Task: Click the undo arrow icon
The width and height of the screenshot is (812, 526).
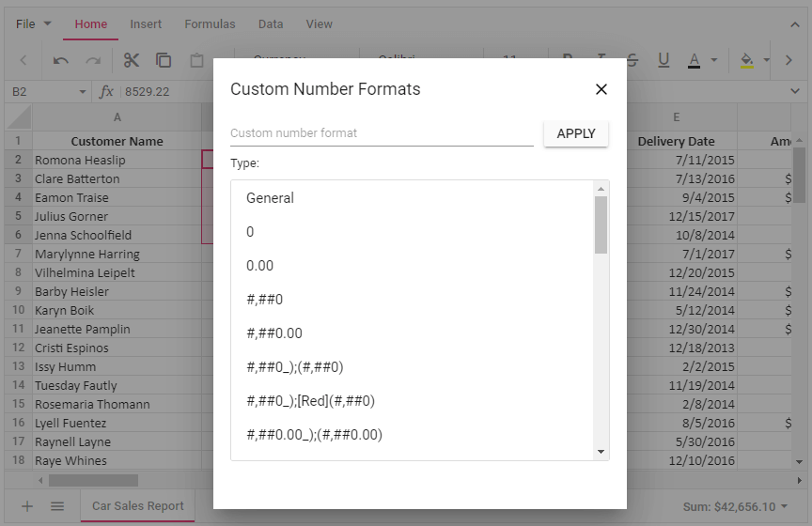Action: [x=61, y=60]
